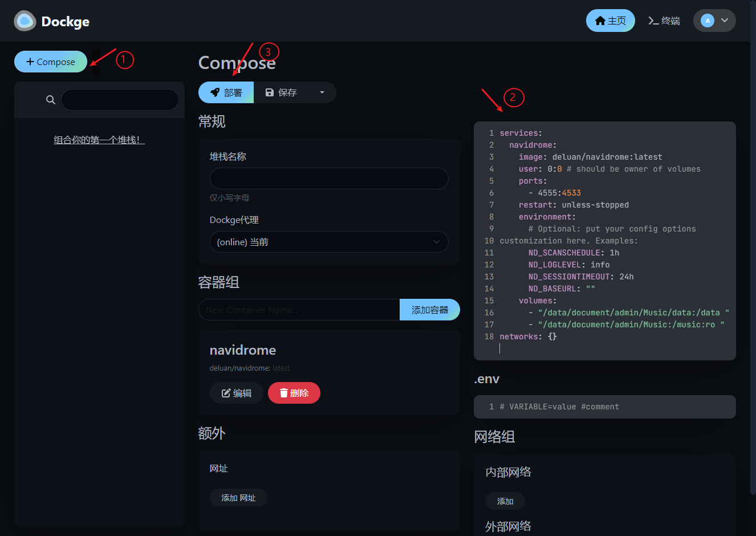Click the ND_LOGLEVEL: info line
Image resolution: width=756 pixels, height=536 pixels.
569,265
